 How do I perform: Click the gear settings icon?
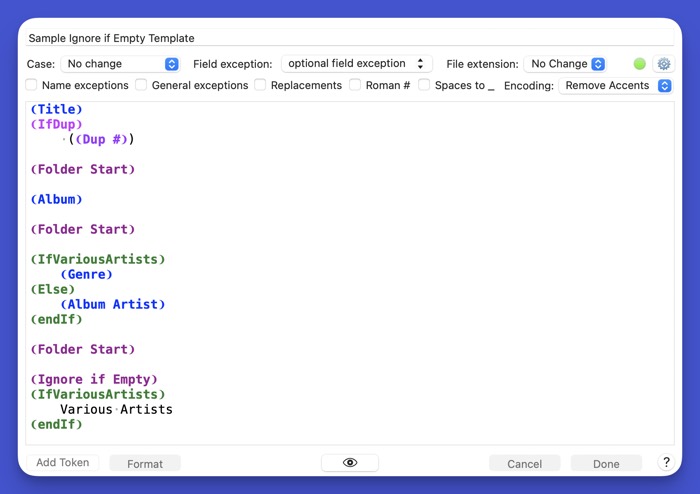coord(663,64)
